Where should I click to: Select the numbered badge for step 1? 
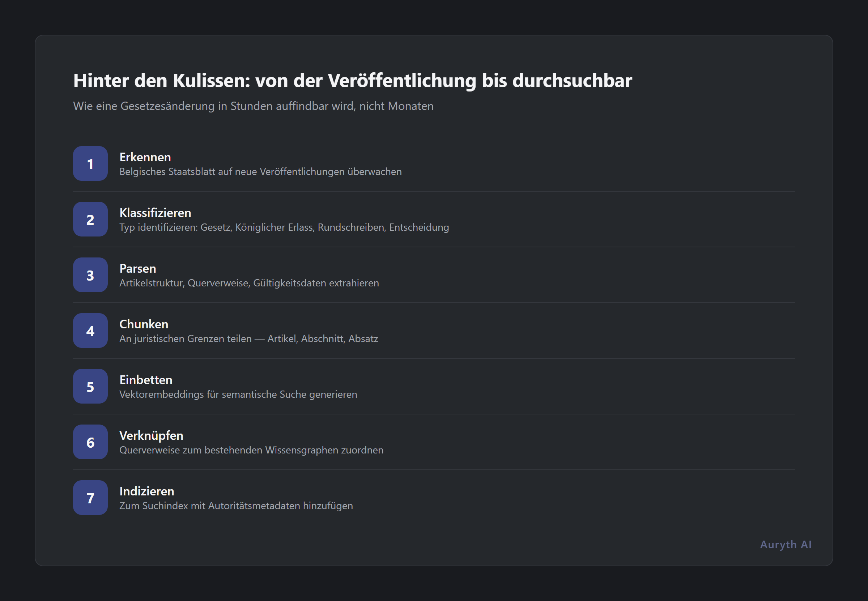(90, 163)
